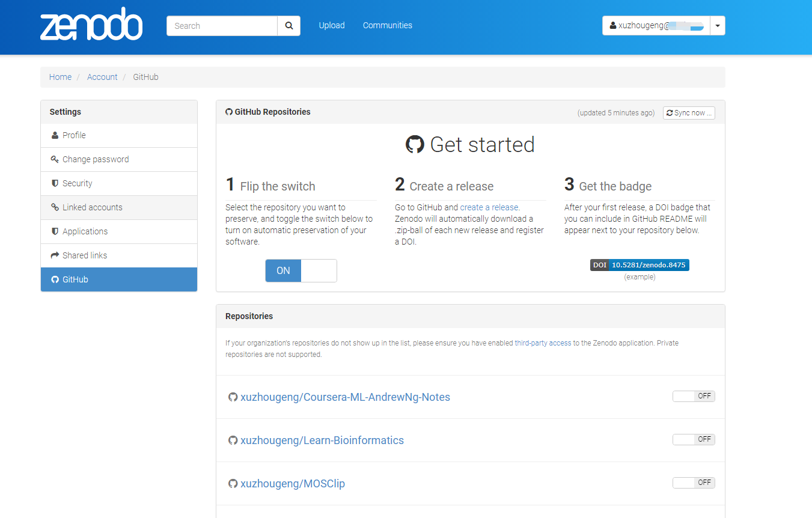Toggle the example ON switch

tap(301, 270)
